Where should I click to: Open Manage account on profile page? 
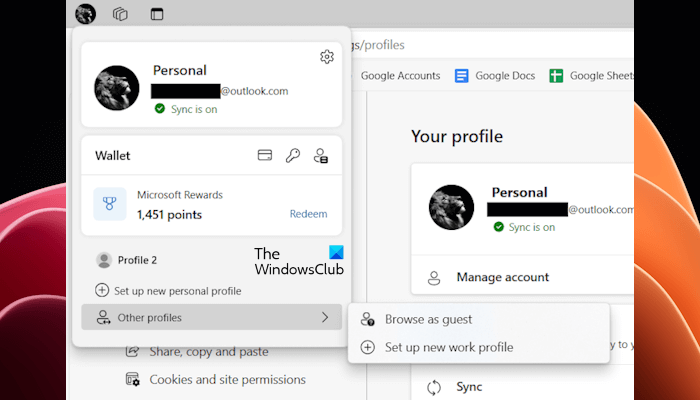click(x=502, y=277)
